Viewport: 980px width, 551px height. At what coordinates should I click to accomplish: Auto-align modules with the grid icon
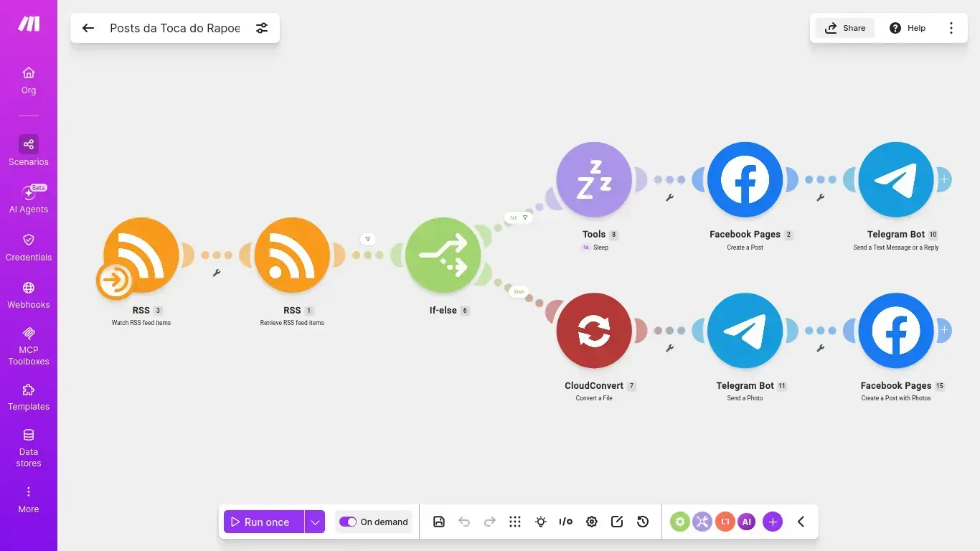(x=515, y=522)
